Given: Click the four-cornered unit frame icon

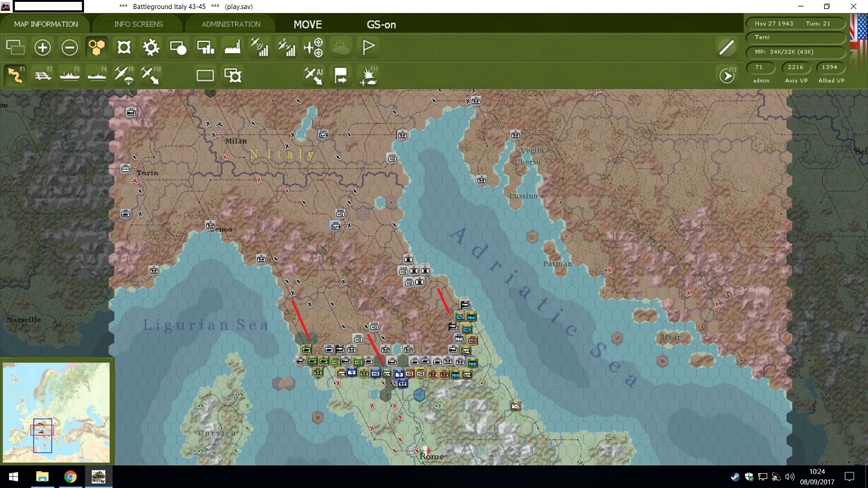Looking at the screenshot, I should (x=124, y=47).
